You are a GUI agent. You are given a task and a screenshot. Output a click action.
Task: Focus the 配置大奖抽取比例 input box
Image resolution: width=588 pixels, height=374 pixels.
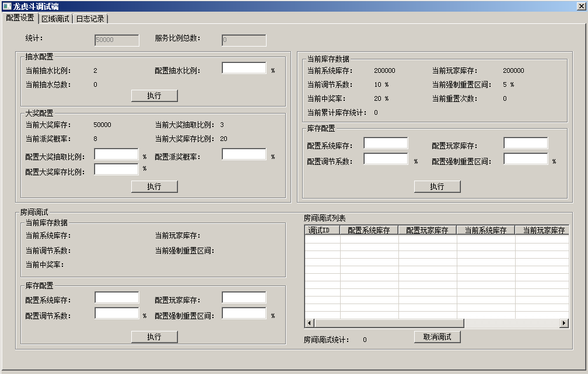point(116,154)
